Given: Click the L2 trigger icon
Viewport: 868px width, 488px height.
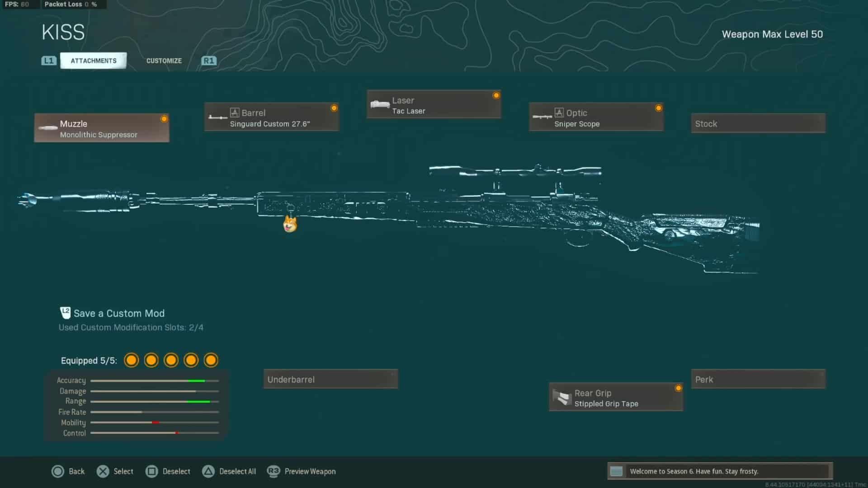Looking at the screenshot, I should pyautogui.click(x=65, y=313).
